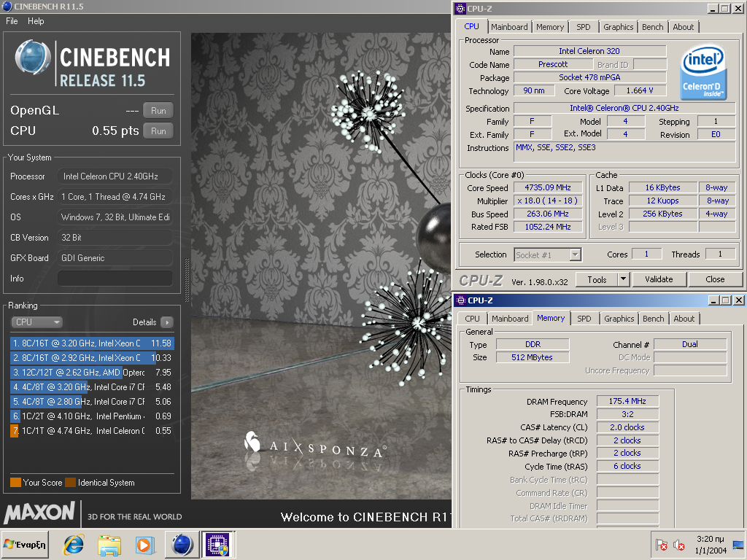
Task: Click the Action Center flag tray icon
Action: tap(661, 544)
